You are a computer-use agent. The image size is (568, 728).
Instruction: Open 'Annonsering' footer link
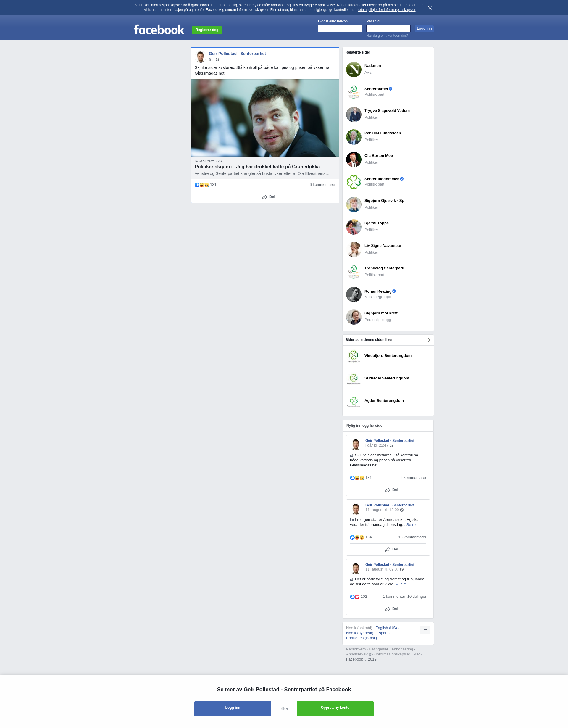pyautogui.click(x=402, y=649)
